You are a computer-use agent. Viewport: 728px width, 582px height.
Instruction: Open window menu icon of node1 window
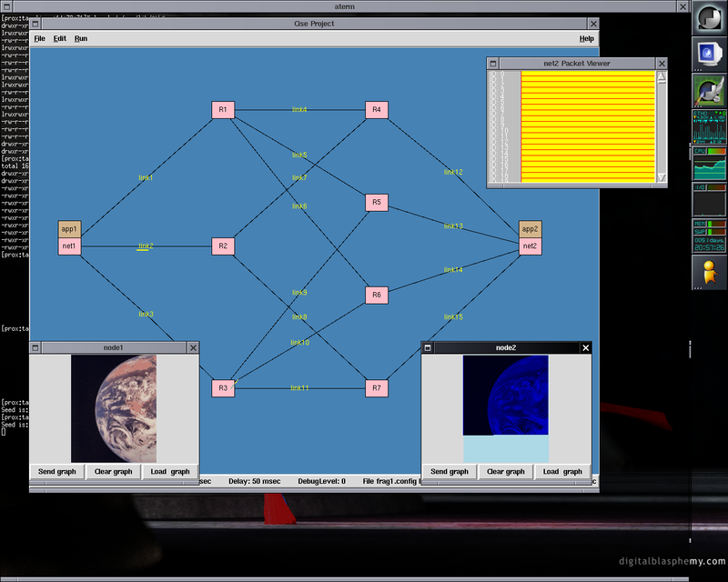[35, 347]
